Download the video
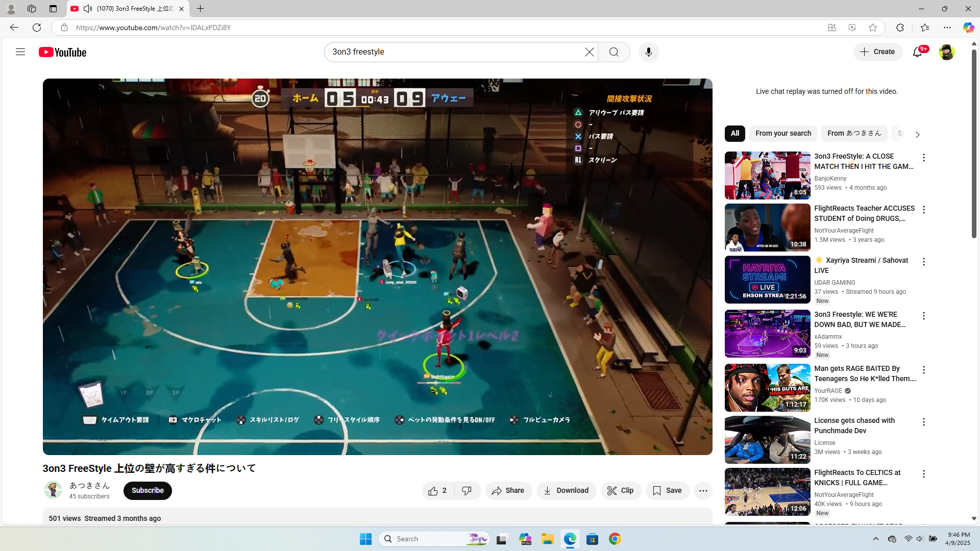This screenshot has width=980, height=551. (x=566, y=491)
